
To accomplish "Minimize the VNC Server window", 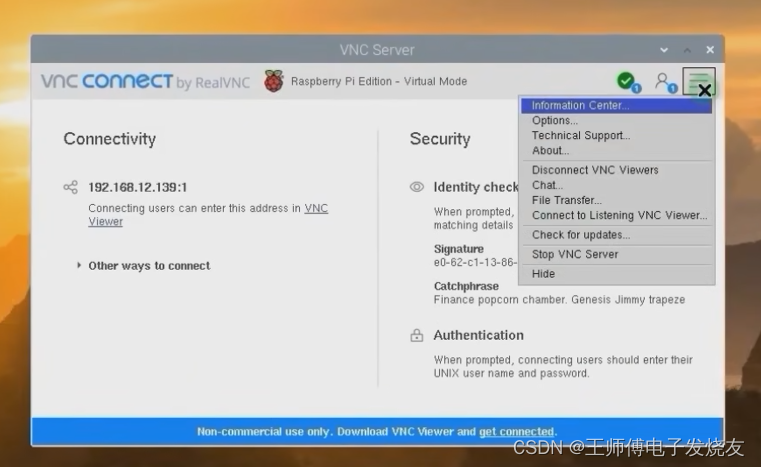I will point(664,50).
